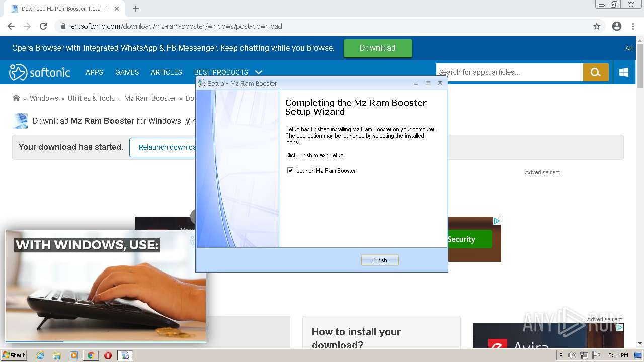The image size is (644, 362).
Task: Click the Opera taskbar icon
Action: pyautogui.click(x=108, y=355)
